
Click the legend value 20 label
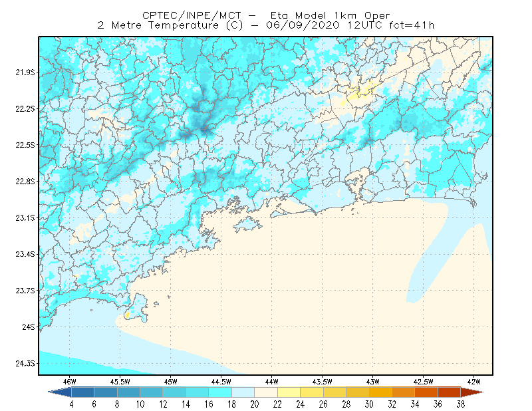pos(255,404)
